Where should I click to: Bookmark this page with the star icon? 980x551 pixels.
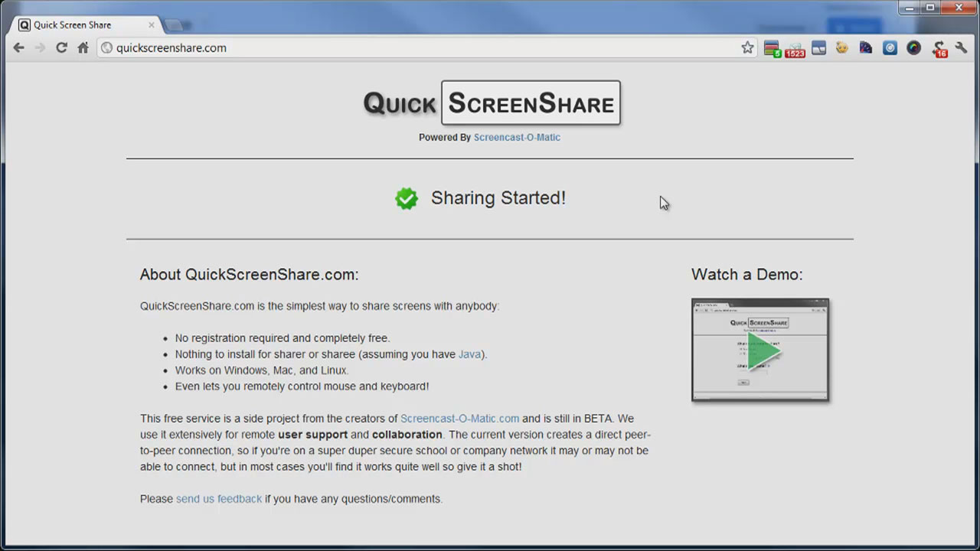click(x=747, y=47)
